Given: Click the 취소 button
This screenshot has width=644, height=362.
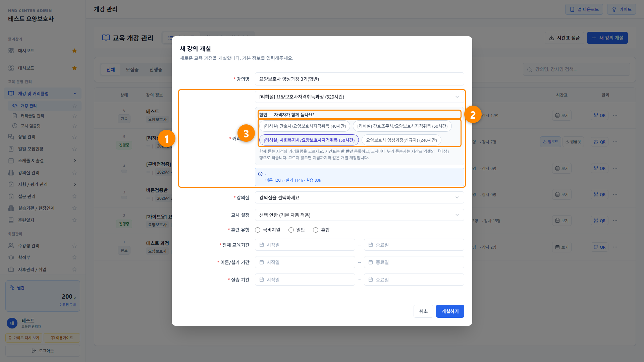Looking at the screenshot, I should pyautogui.click(x=423, y=311).
